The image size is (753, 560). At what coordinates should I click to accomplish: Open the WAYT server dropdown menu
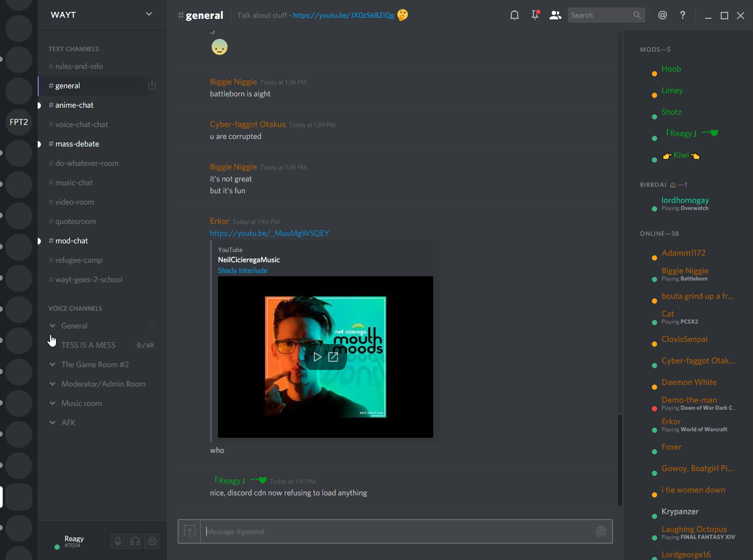click(149, 15)
